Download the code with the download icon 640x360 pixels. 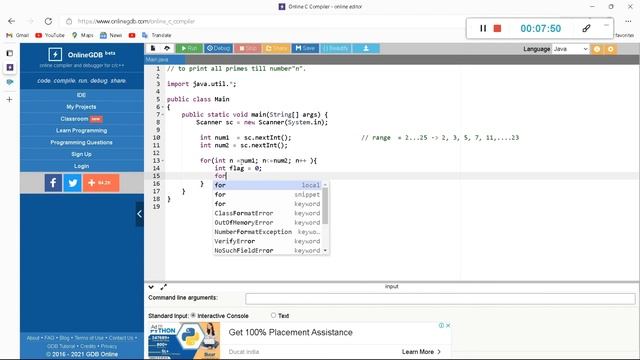366,48
